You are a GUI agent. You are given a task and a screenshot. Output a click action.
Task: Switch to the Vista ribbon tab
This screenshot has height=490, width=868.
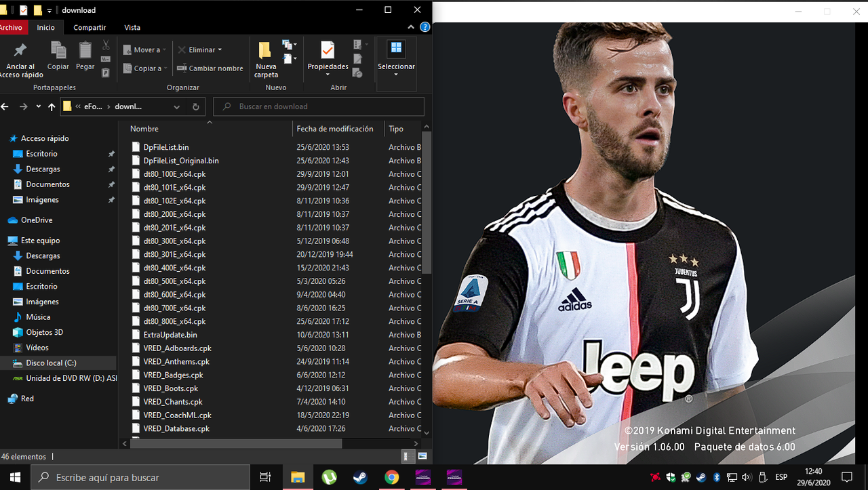(x=132, y=28)
